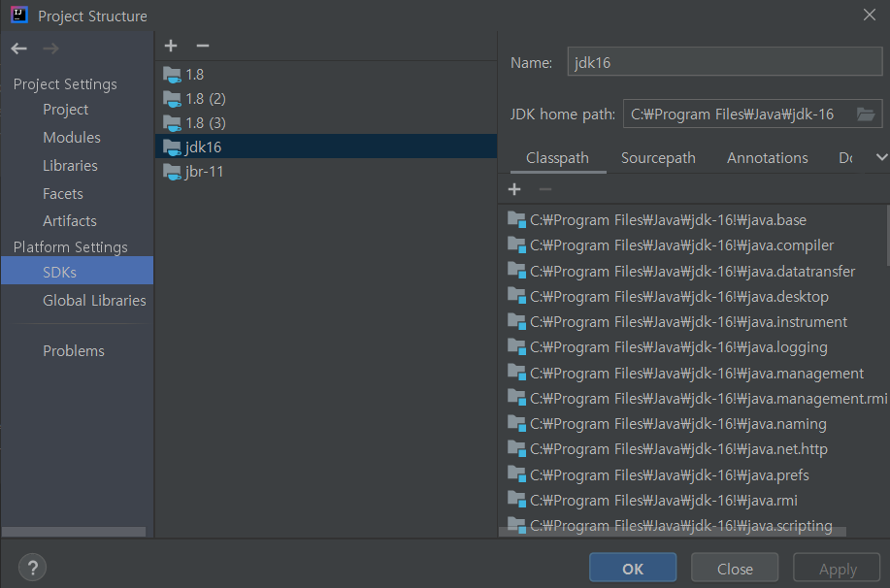Show hidden tabs via chevron dropdown
Viewport: 890px width, 588px height.
coord(881,157)
